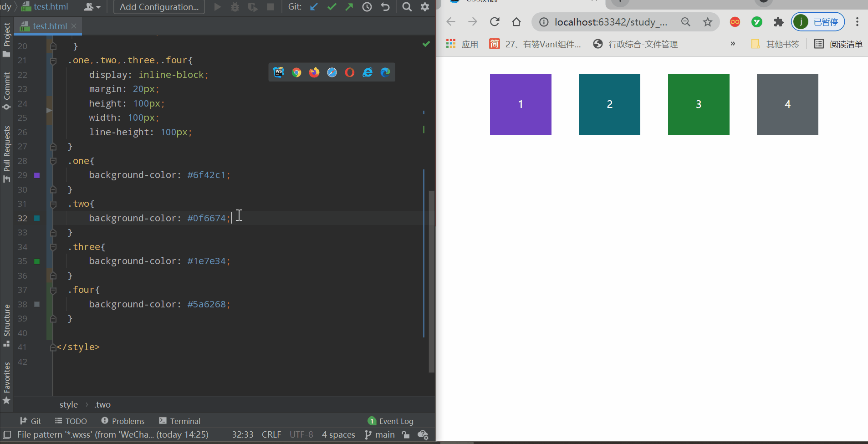Open page in Firefox from editor popup
Screen dimensions: 868x444
[314, 72]
